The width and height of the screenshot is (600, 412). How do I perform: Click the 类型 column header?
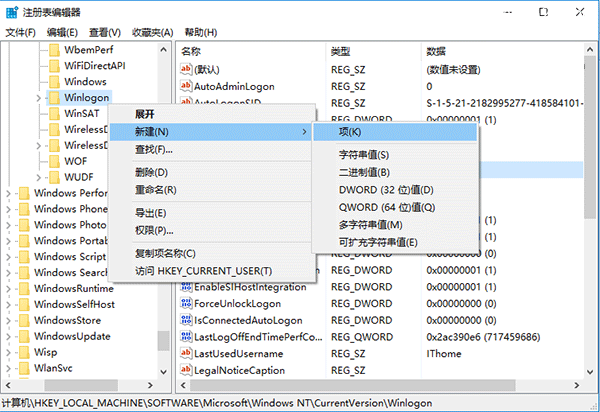tap(373, 51)
